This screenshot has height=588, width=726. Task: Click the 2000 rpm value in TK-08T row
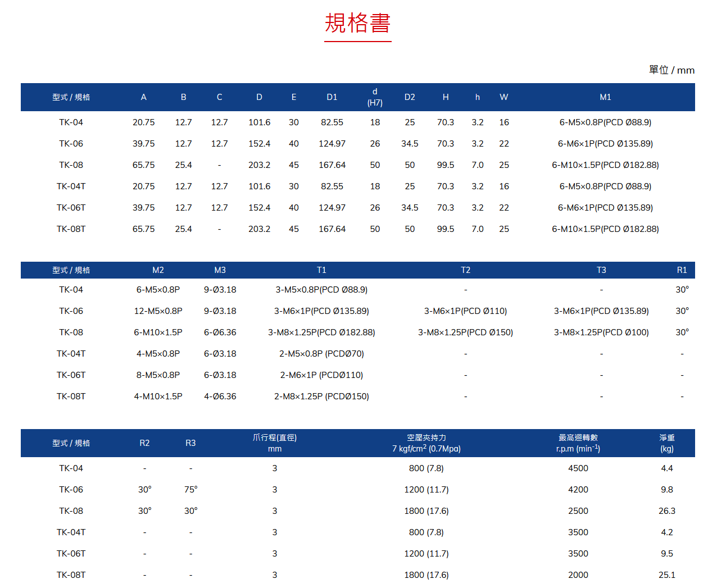[x=578, y=575]
